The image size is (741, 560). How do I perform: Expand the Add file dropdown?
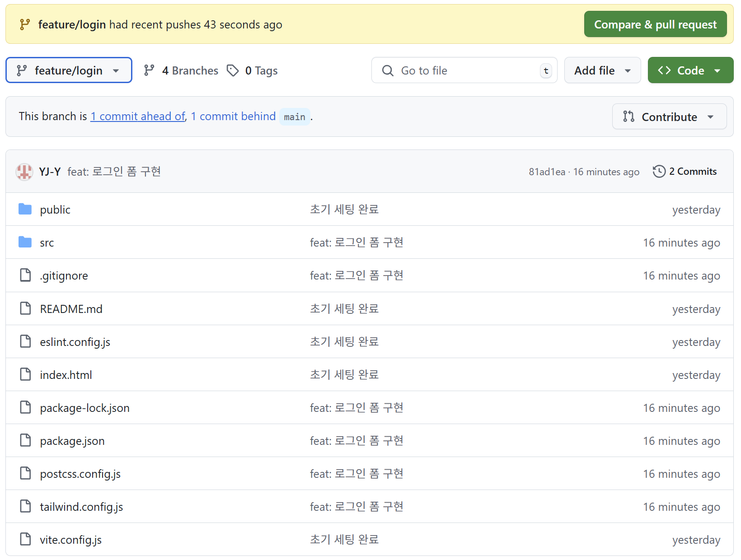pos(602,70)
